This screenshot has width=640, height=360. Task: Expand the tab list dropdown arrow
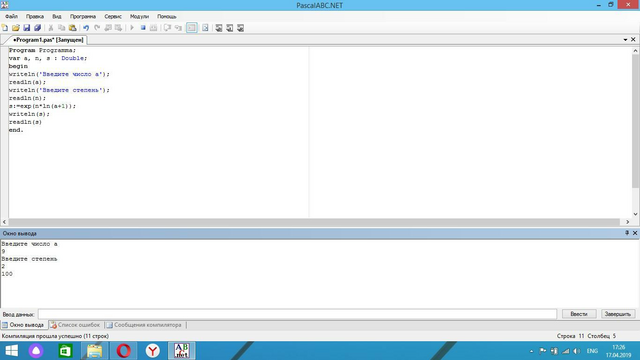625,40
